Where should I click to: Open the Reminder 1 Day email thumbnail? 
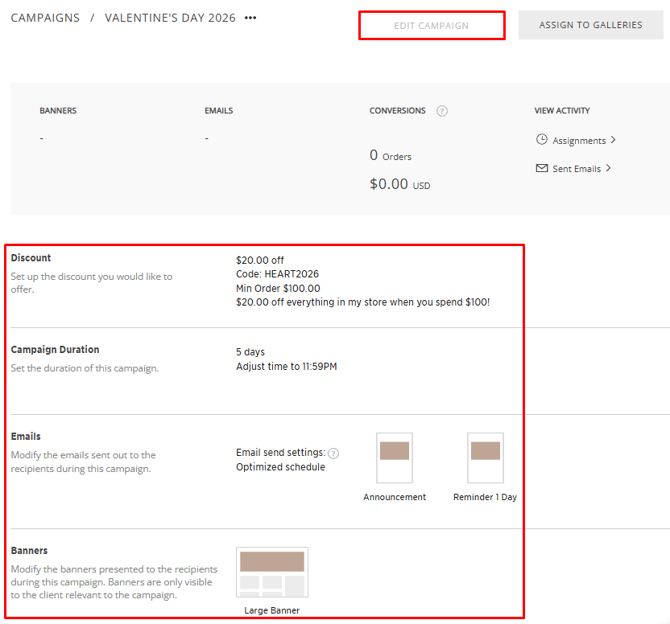(485, 458)
